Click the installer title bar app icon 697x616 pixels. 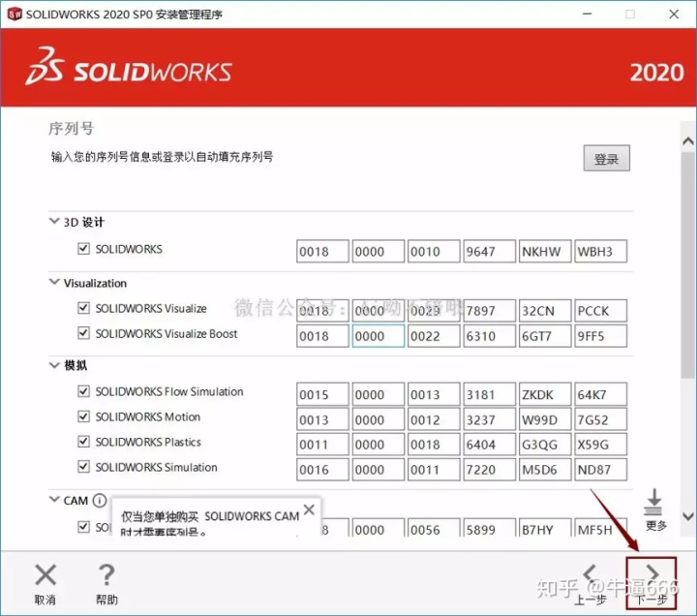coord(15,15)
